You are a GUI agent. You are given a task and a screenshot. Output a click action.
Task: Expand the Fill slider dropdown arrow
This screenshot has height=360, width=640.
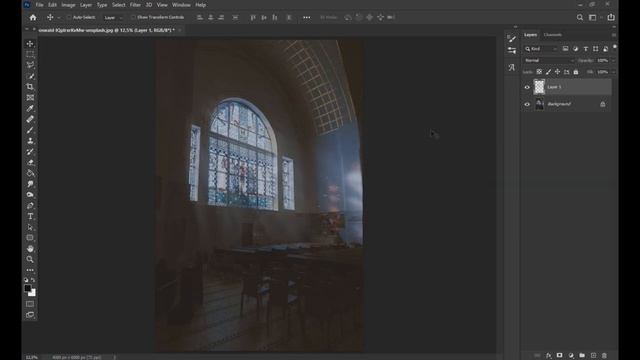(x=613, y=72)
